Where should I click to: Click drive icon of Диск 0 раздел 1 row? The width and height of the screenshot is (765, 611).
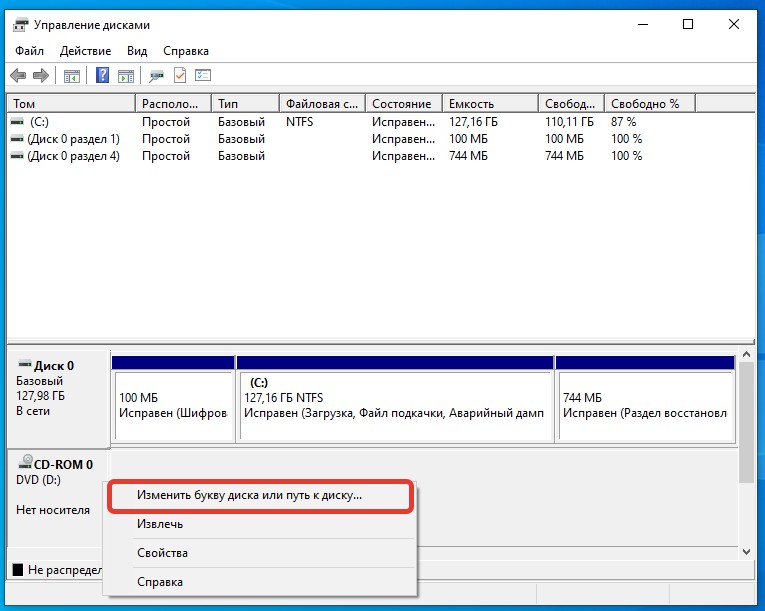click(17, 139)
